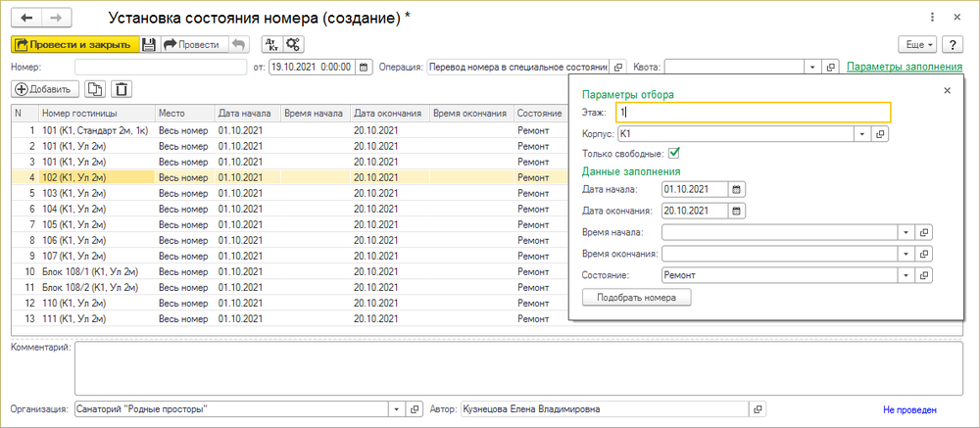
Task: Select row 107 (К1, Ул 2м)
Action: pyautogui.click(x=291, y=256)
